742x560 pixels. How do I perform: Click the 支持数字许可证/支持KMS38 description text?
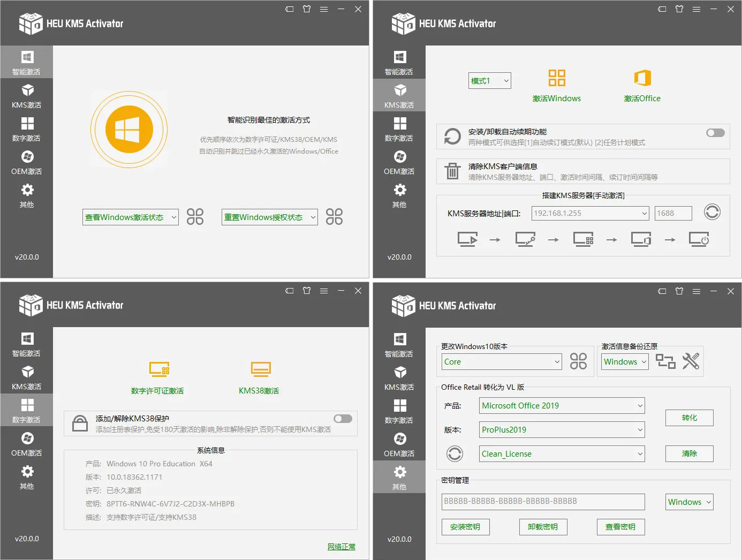[x=152, y=517]
